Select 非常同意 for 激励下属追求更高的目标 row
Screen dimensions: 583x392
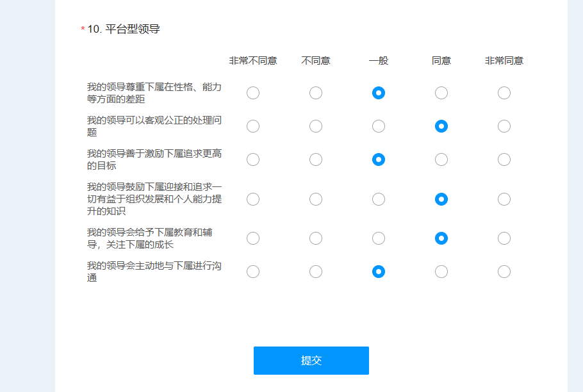(x=504, y=159)
